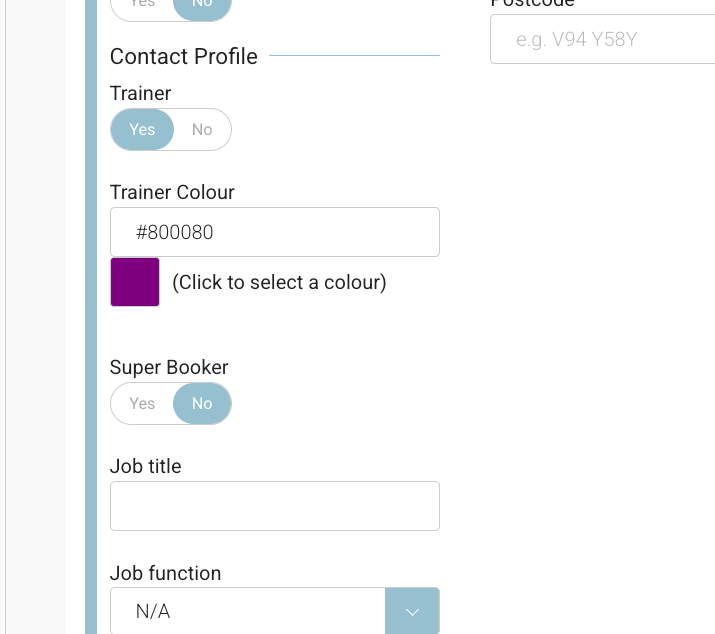Open the Job function N/A combo box
Image resolution: width=715 pixels, height=634 pixels.
pyautogui.click(x=247, y=611)
